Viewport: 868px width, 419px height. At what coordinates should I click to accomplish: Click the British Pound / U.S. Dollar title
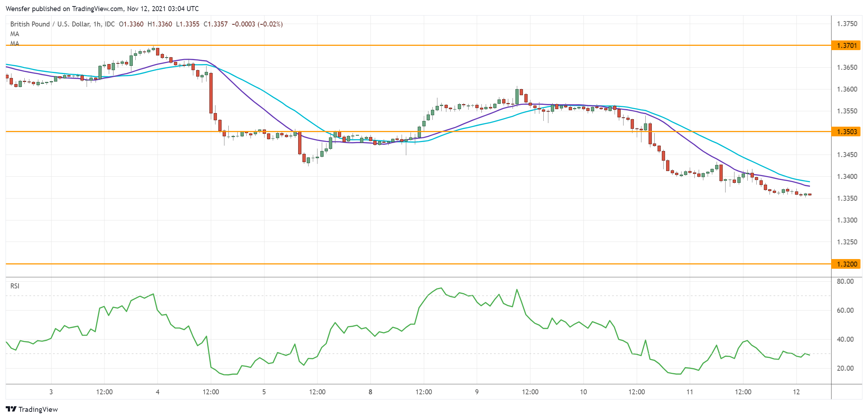pyautogui.click(x=50, y=24)
